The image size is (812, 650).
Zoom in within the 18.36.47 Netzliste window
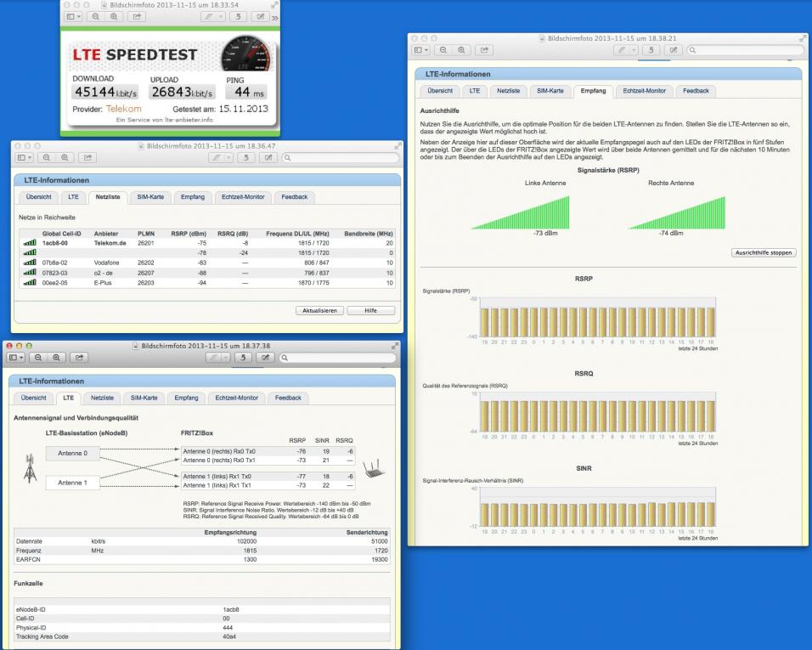pyautogui.click(x=65, y=157)
